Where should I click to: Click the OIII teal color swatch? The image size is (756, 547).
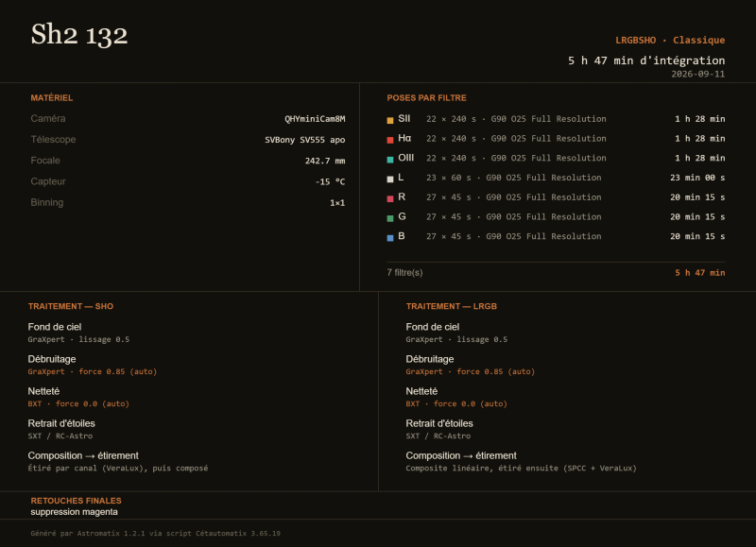(390, 160)
